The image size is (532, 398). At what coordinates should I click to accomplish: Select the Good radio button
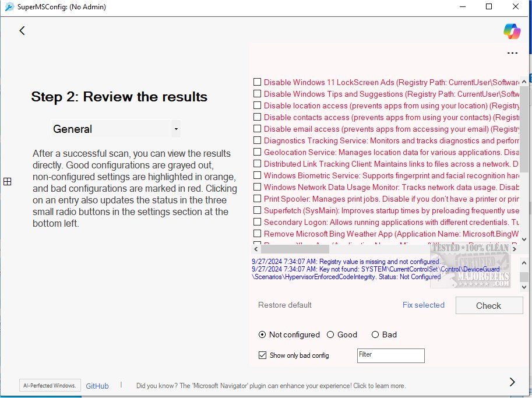click(330, 334)
